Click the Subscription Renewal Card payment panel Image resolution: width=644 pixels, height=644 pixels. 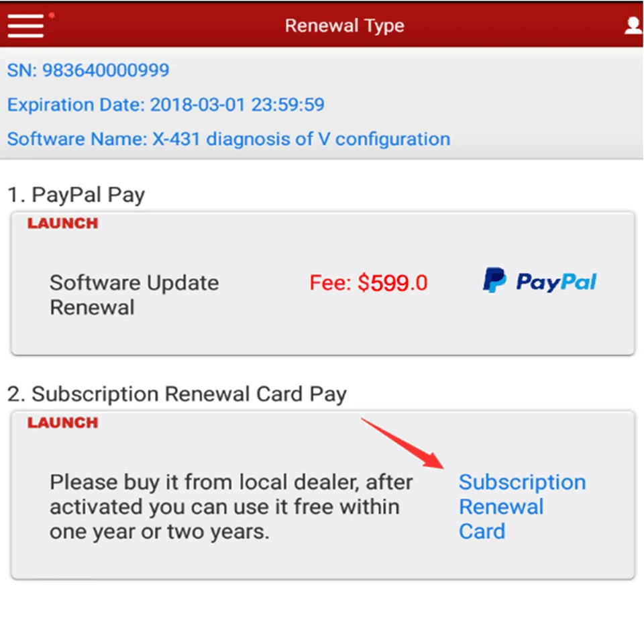pyautogui.click(x=323, y=495)
